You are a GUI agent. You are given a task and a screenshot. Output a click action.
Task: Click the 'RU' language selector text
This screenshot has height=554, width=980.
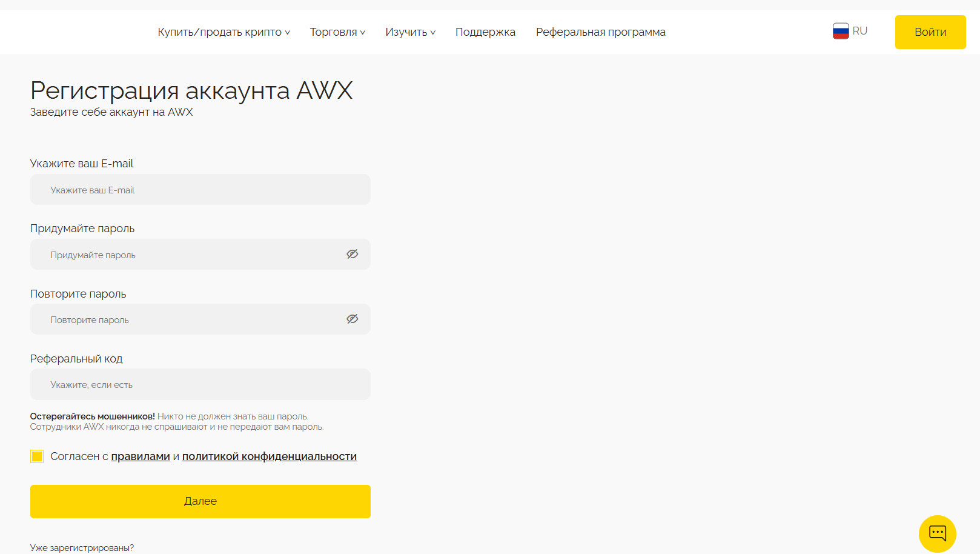(x=859, y=31)
